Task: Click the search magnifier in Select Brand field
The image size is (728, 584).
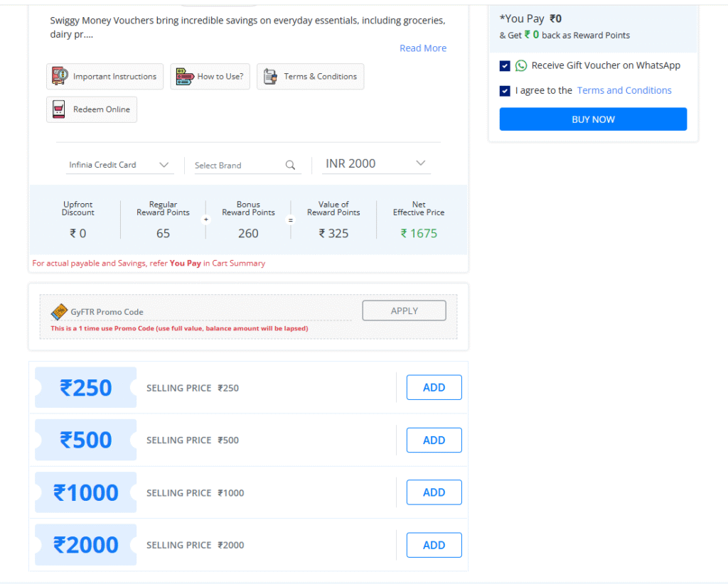Action: pyautogui.click(x=290, y=164)
